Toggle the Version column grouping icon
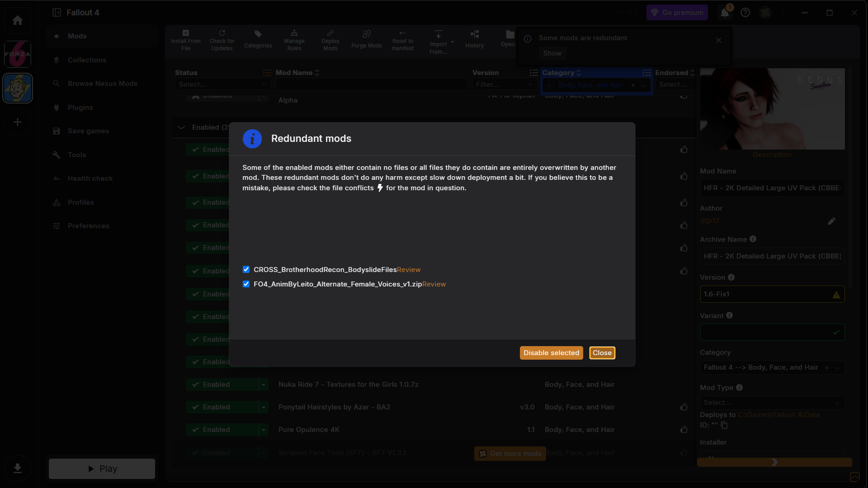Viewport: 868px width, 488px height. [x=533, y=73]
